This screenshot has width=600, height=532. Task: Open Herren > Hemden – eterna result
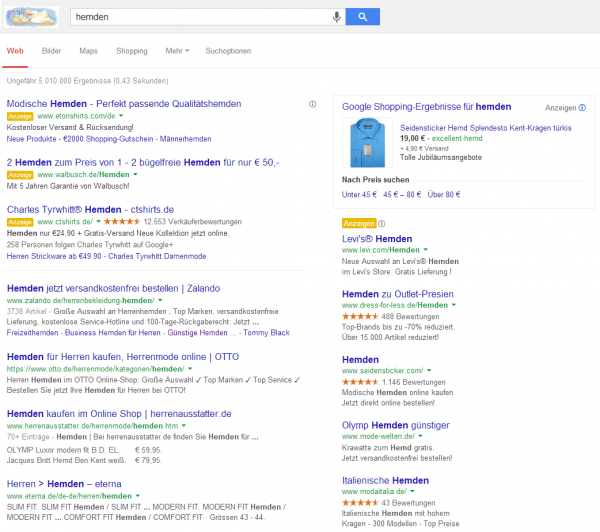coord(64,484)
